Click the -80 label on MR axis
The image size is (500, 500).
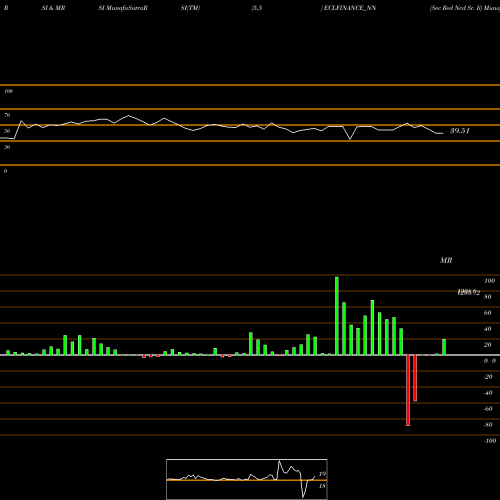(488, 425)
